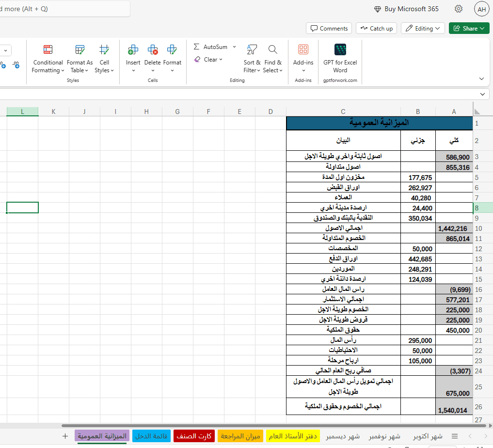Open the Add-ins icon
This screenshot has height=448, width=493.
[303, 49]
